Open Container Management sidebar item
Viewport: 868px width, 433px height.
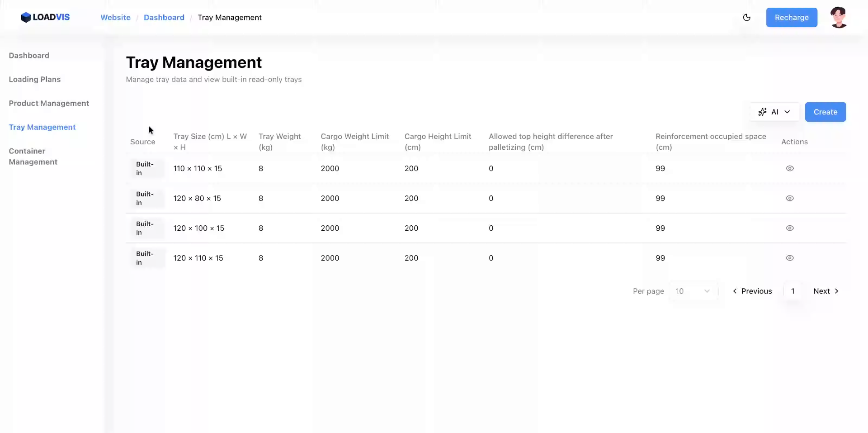coord(33,157)
